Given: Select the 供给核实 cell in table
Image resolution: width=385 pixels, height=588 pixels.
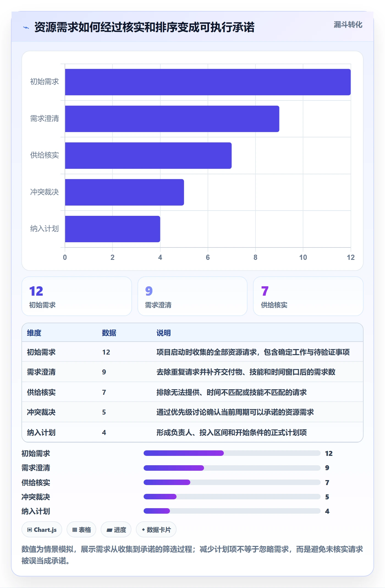Looking at the screenshot, I should (41, 392).
